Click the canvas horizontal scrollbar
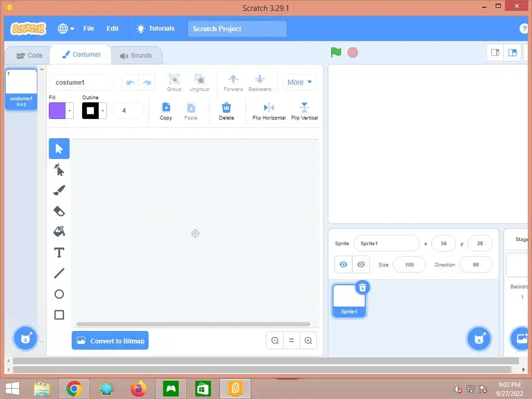 pos(193,324)
